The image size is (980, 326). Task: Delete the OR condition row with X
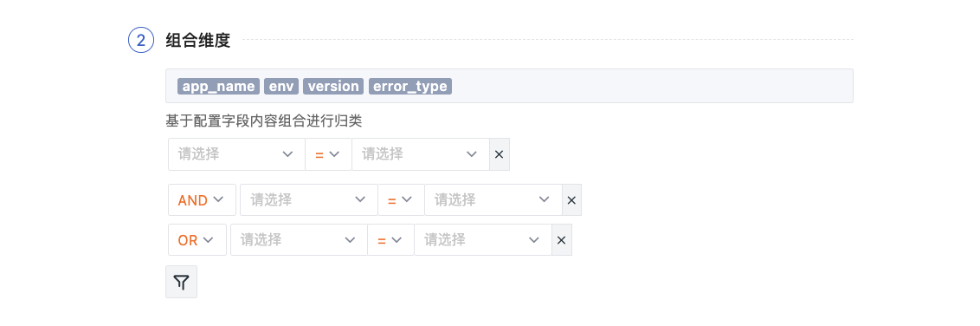pyautogui.click(x=561, y=240)
